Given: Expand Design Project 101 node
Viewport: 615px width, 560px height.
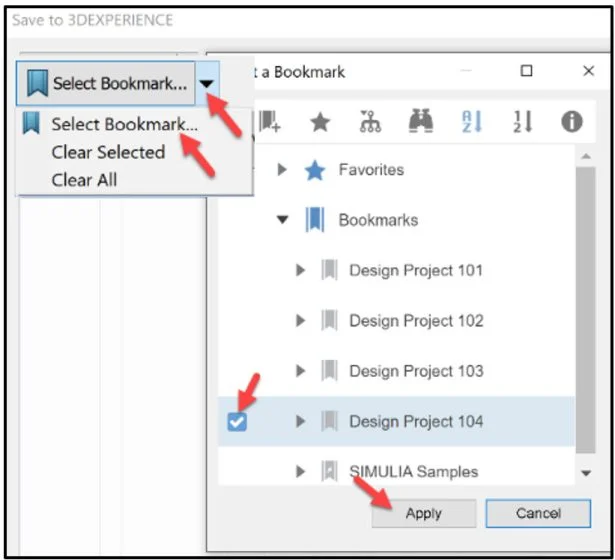Looking at the screenshot, I should (x=301, y=270).
